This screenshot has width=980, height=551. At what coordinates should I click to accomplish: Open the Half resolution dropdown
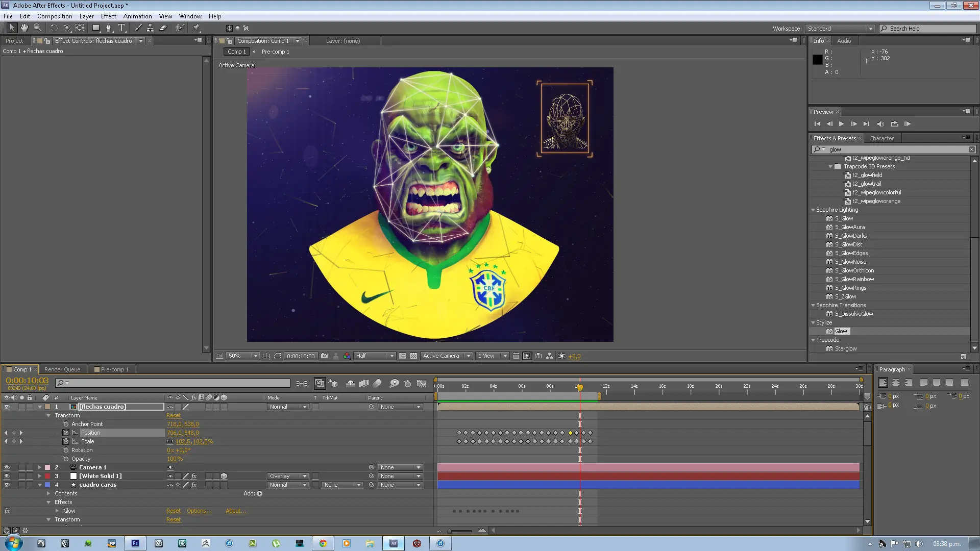pos(375,356)
